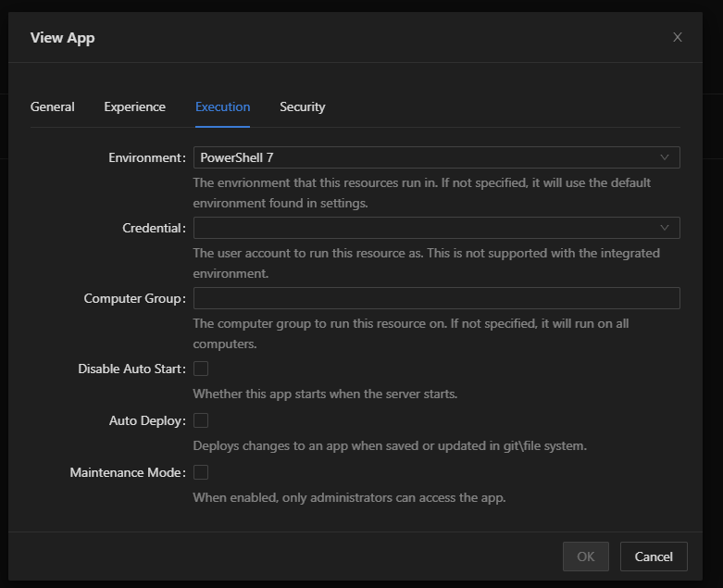Click text 'Deploys changes to an app when saved'
Image resolution: width=723 pixels, height=588 pixels.
306,446
